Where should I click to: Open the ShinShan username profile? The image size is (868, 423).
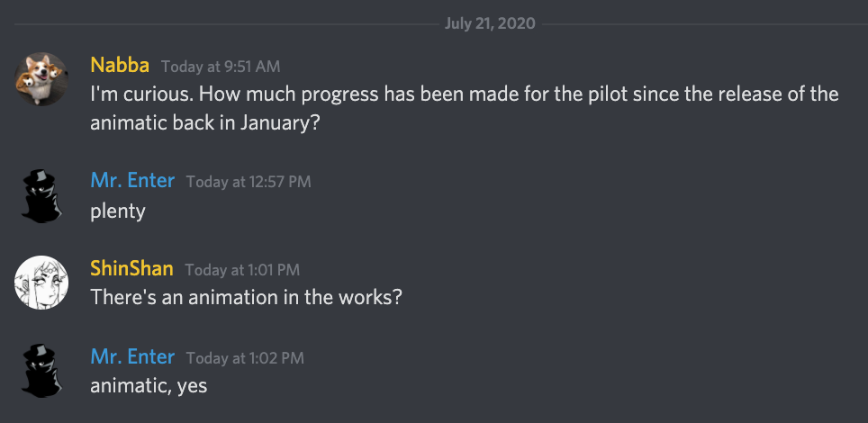[x=131, y=268]
